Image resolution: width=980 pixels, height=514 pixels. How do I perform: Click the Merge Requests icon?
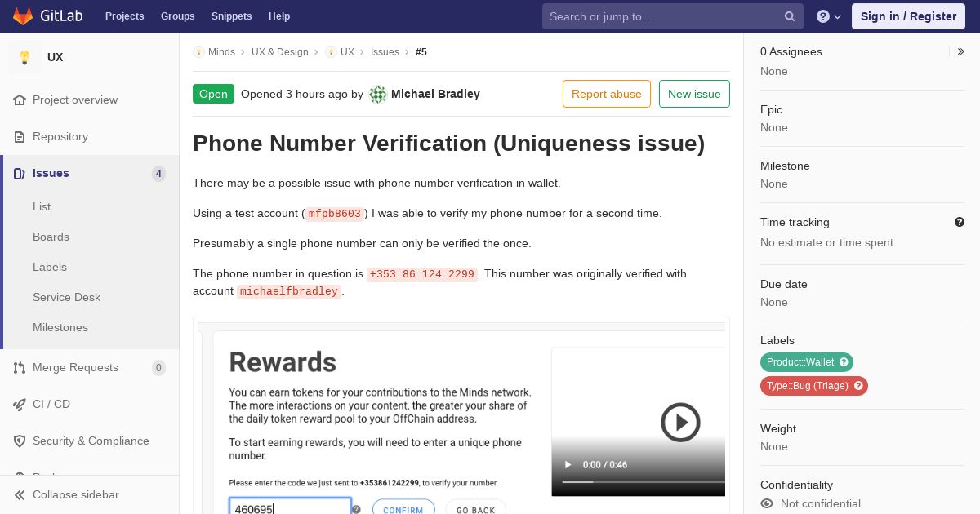(20, 368)
